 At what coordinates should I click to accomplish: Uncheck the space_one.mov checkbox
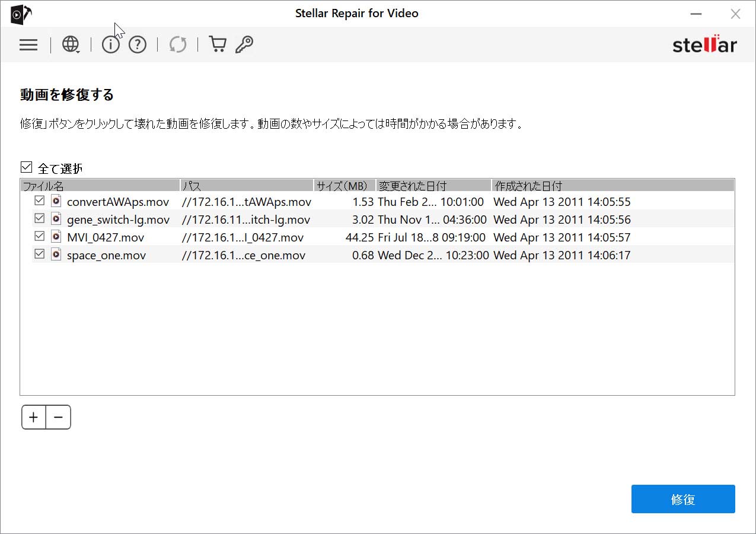[x=40, y=254]
